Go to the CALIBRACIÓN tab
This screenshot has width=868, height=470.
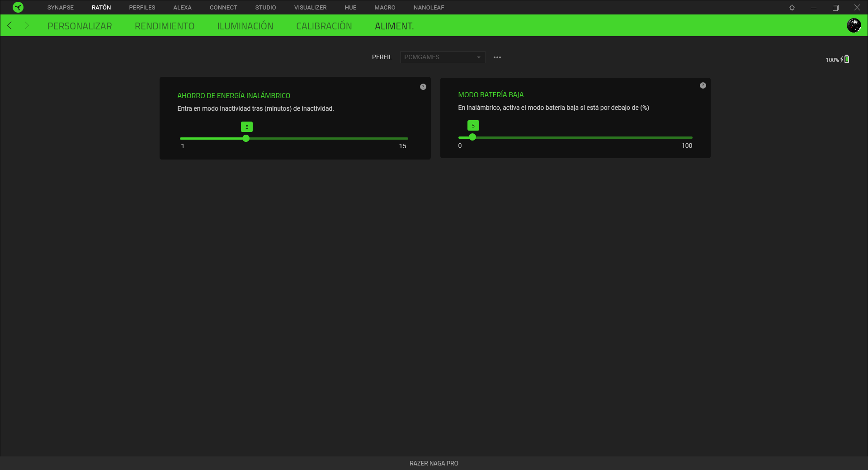tap(324, 26)
